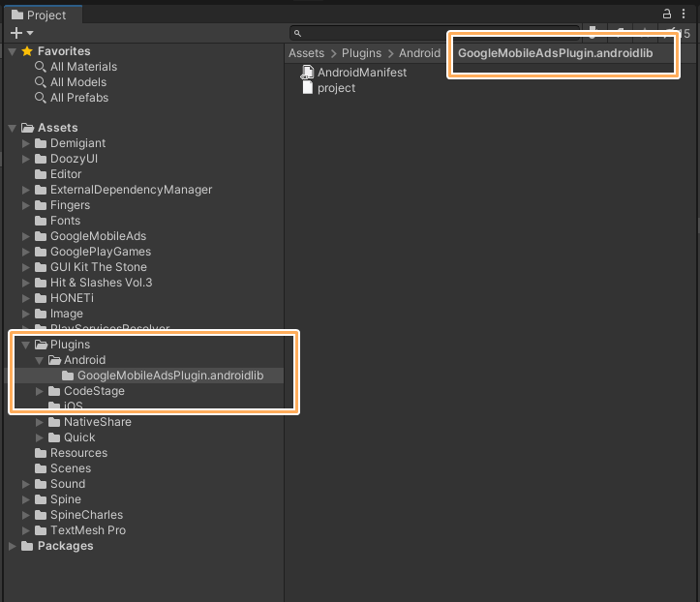The height and width of the screenshot is (602, 700).
Task: Click the plus create-asset button
Action: click(16, 33)
